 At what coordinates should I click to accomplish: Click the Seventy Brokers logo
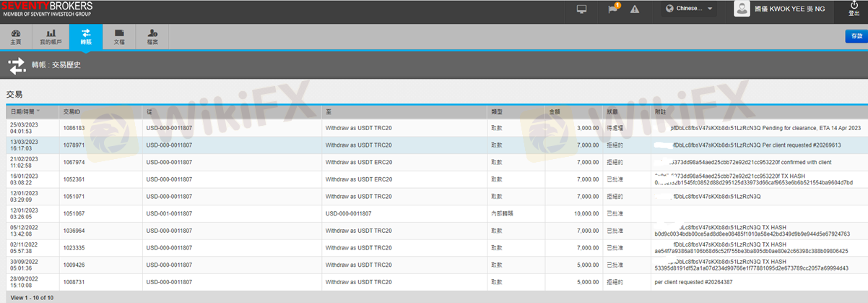point(47,9)
